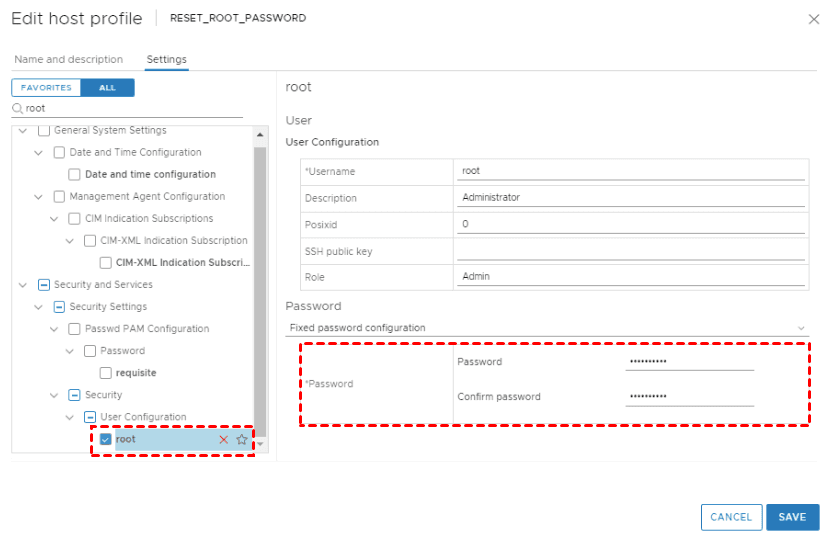834x545 pixels.
Task: Click the Description field with Administrator
Action: point(631,198)
